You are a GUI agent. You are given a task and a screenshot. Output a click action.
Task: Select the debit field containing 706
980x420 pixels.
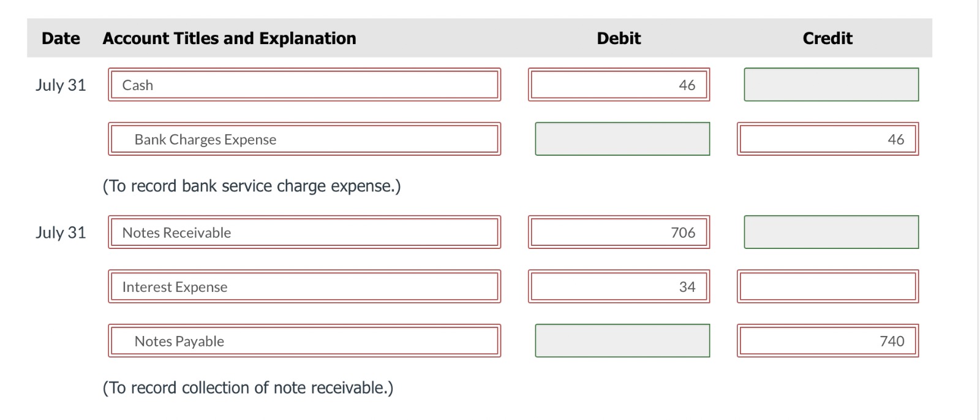pos(619,232)
